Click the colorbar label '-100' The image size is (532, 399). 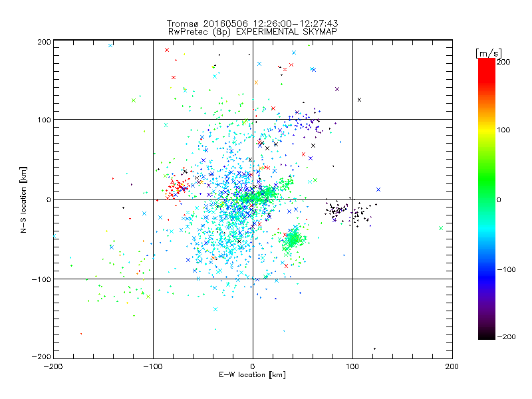[x=506, y=269]
